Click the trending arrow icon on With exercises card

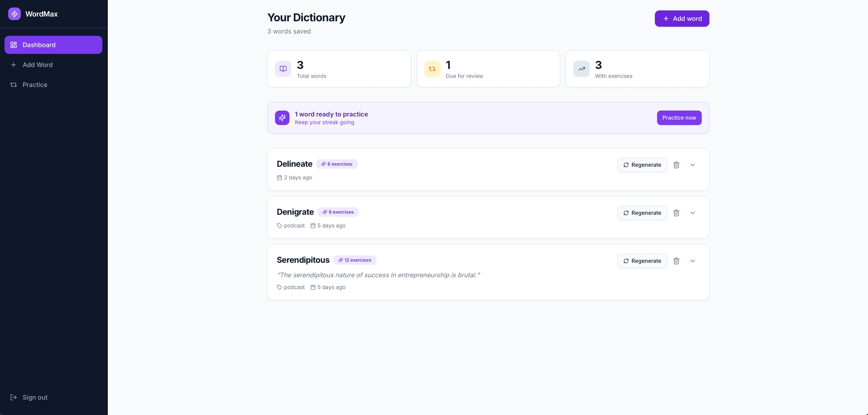(x=581, y=69)
